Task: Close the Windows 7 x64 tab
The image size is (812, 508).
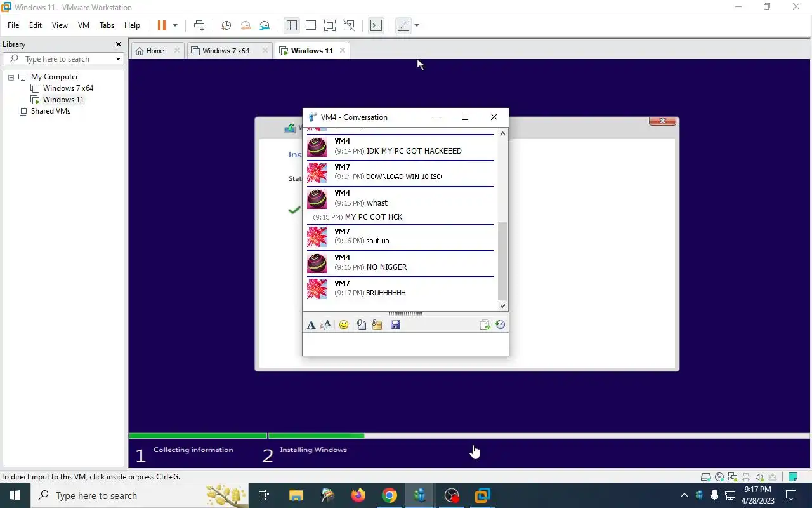Action: coord(265,51)
